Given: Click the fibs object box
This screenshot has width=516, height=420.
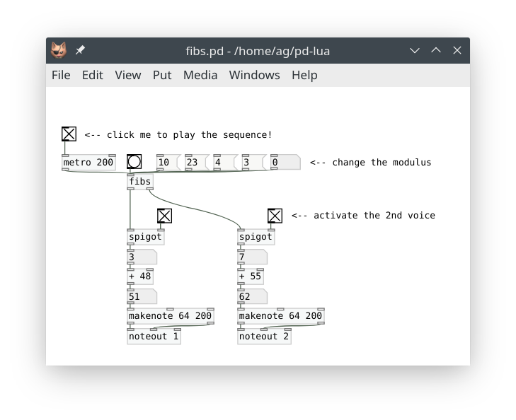Looking at the screenshot, I should click(x=140, y=182).
